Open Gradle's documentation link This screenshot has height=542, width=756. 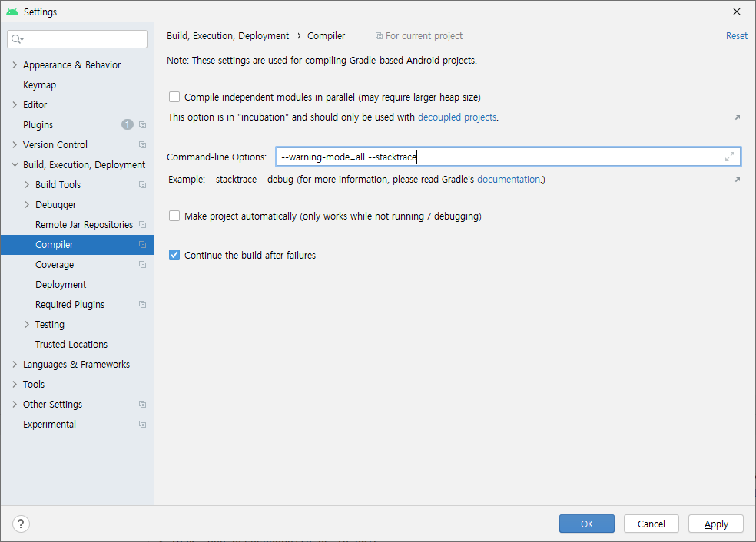pos(509,179)
